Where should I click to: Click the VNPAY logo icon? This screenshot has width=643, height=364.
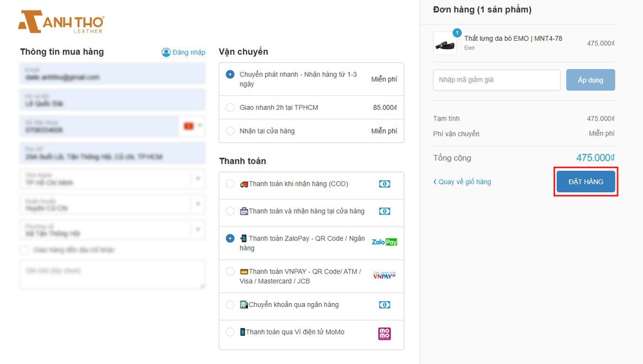point(384,275)
